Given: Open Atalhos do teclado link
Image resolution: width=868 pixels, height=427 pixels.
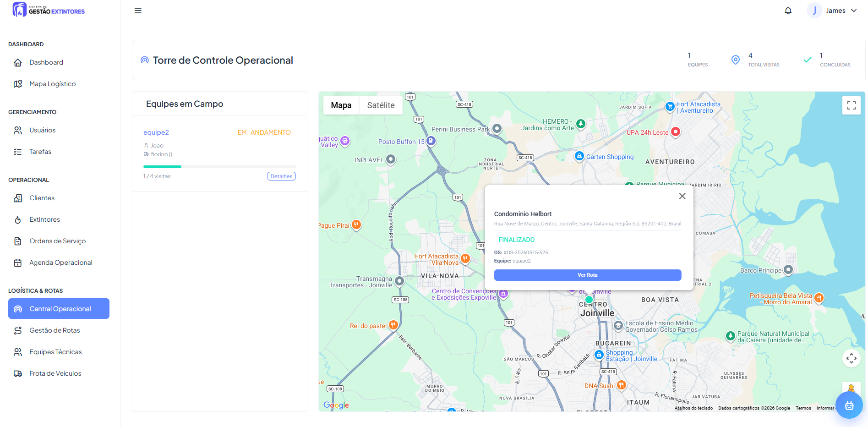Looking at the screenshot, I should tap(693, 408).
